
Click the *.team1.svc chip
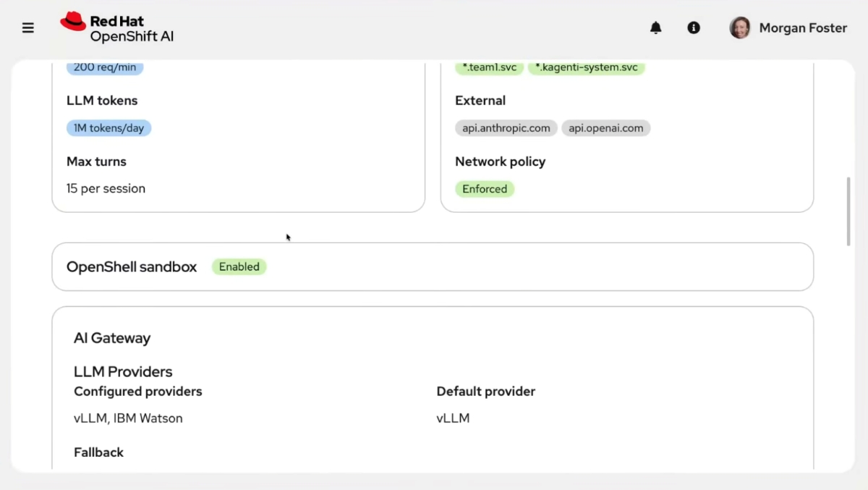[490, 67]
